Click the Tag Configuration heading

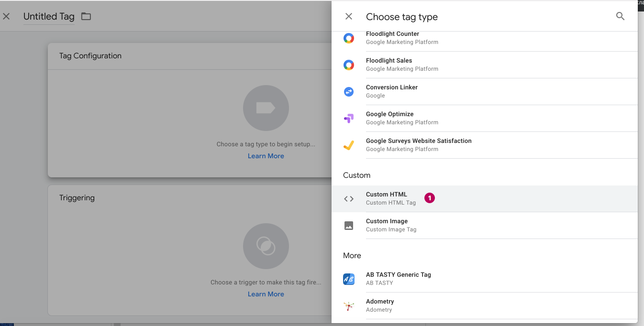pos(90,56)
